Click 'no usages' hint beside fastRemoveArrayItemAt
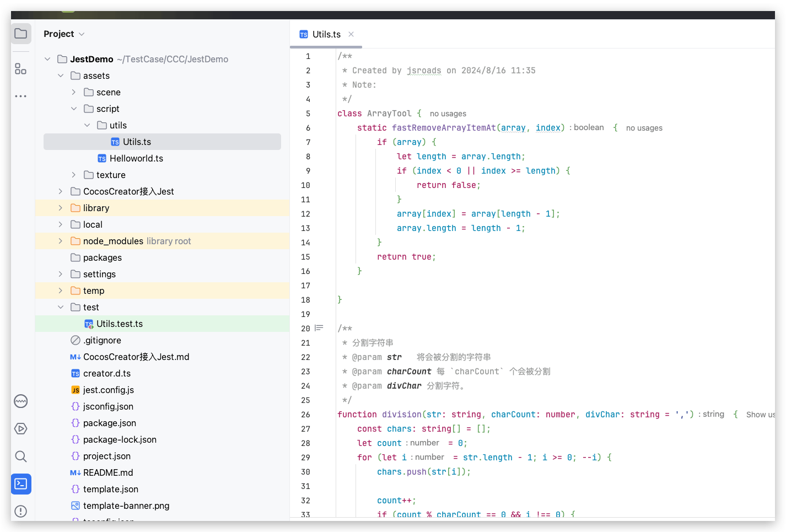Screen dimensions: 786x532 pyautogui.click(x=644, y=128)
